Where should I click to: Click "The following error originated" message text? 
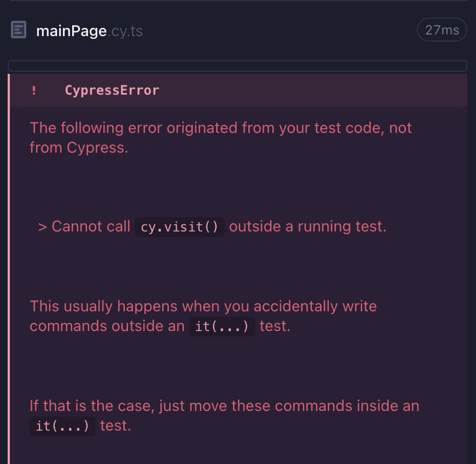[220, 137]
